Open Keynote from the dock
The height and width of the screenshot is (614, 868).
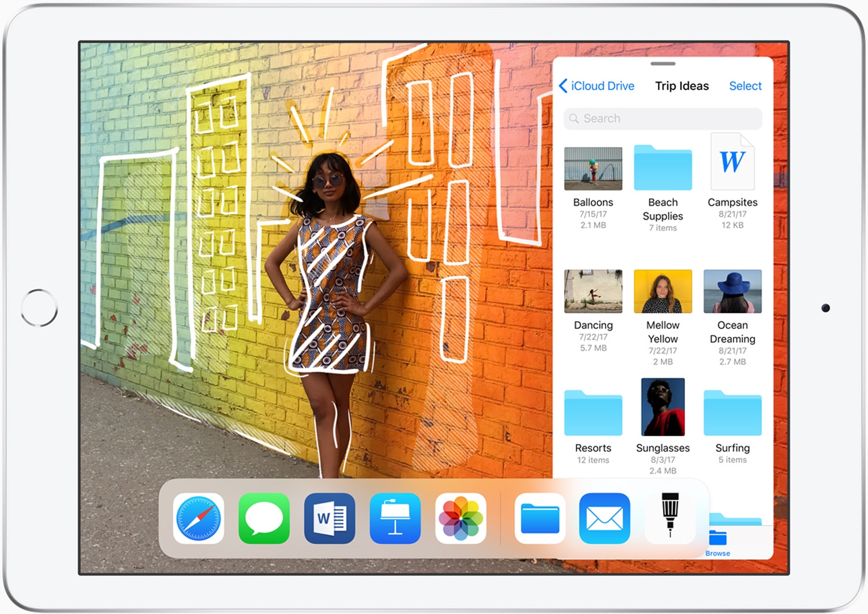(x=395, y=518)
